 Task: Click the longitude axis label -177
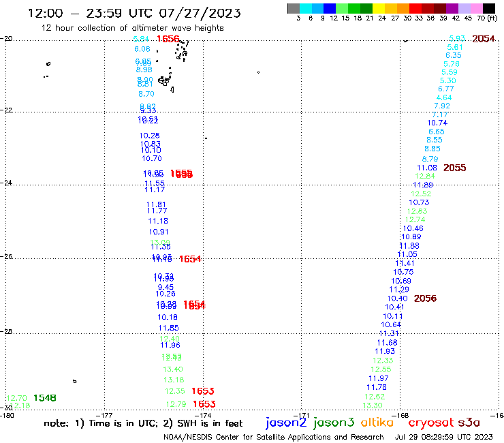[x=105, y=415]
